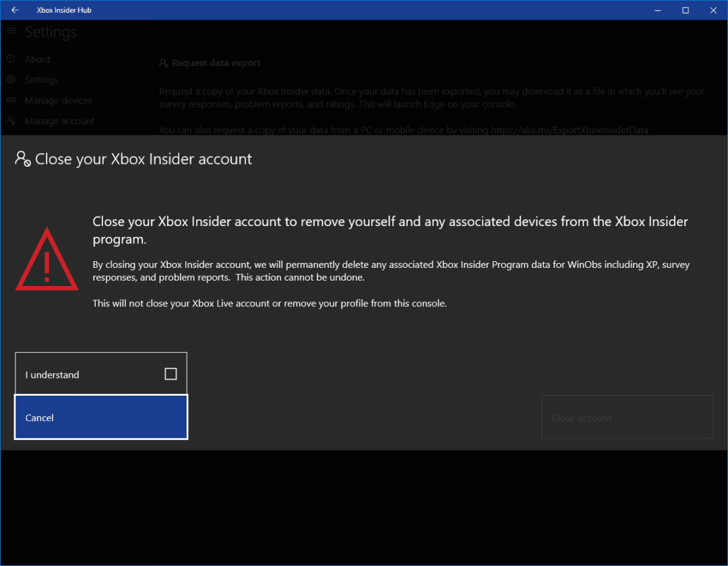Click the Xbox Live account notice text
The height and width of the screenshot is (566, 728).
pos(269,304)
